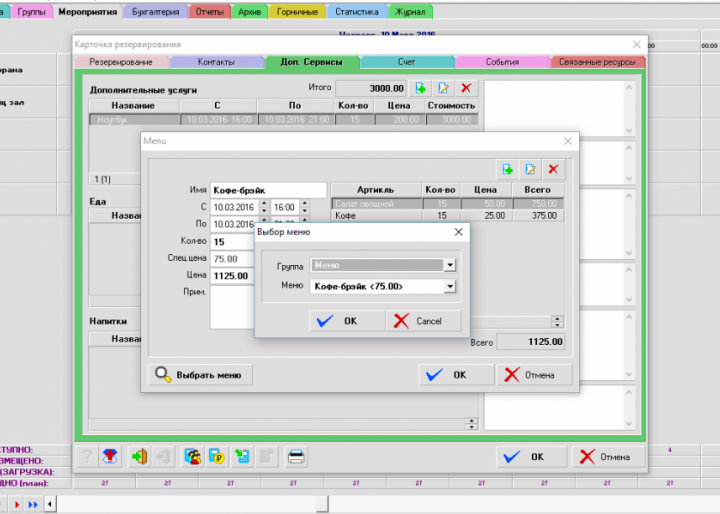The image size is (720, 514).
Task: Click the red up-arrow icon in the bottom toolbar
Action: tap(110, 457)
